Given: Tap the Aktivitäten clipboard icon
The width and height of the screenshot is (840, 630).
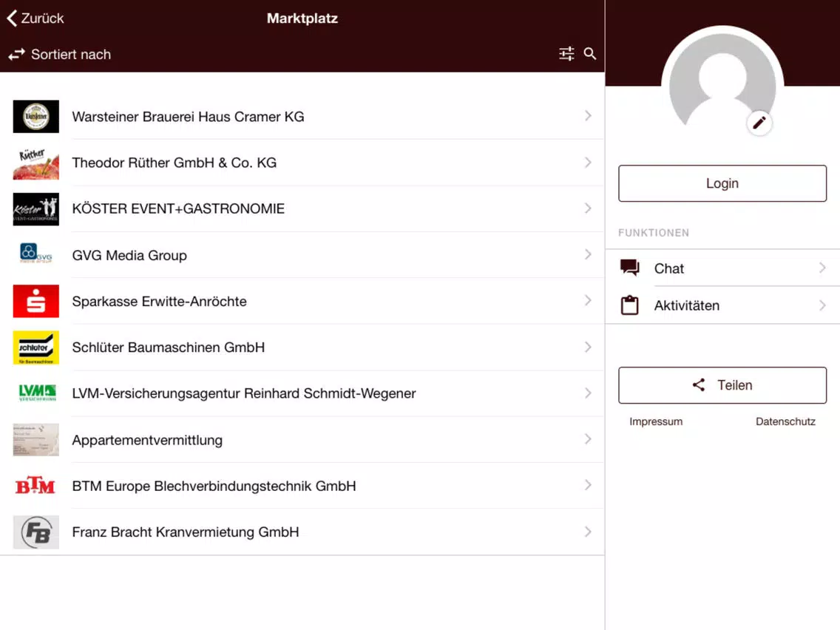Looking at the screenshot, I should click(629, 305).
